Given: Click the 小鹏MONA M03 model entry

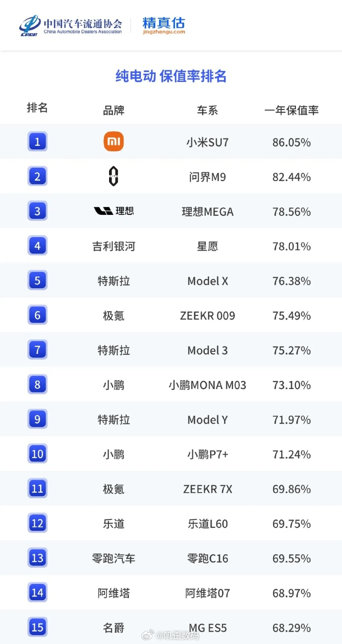Looking at the screenshot, I should tap(207, 385).
